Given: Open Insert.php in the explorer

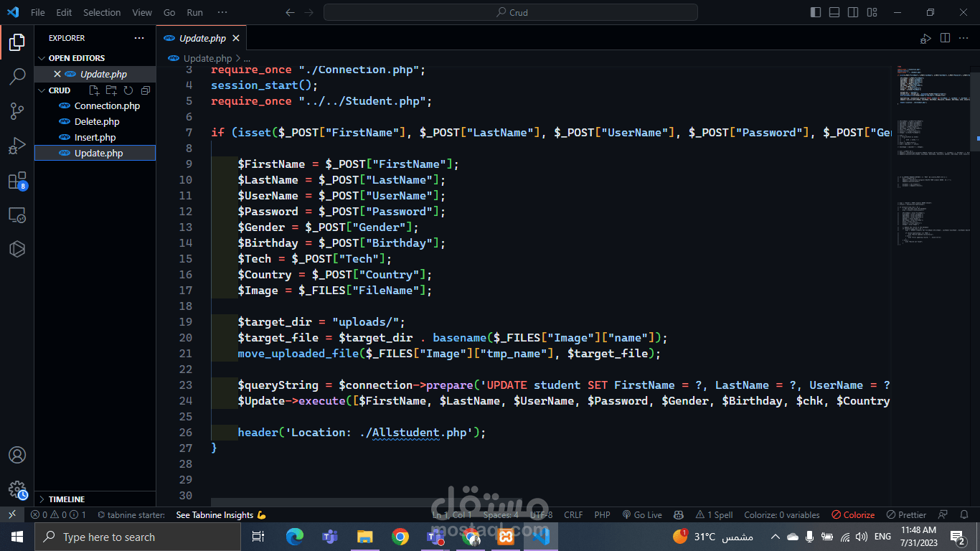Looking at the screenshot, I should pyautogui.click(x=95, y=137).
